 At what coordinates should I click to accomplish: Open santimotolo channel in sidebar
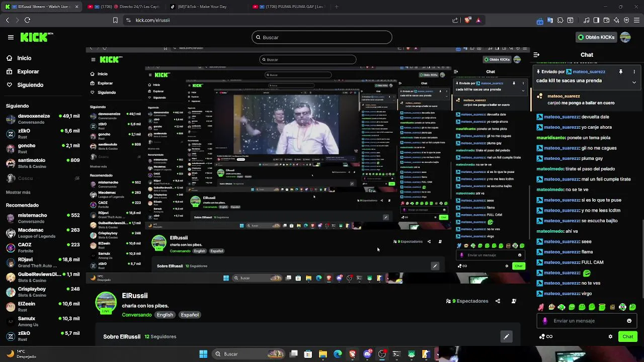[x=43, y=163]
